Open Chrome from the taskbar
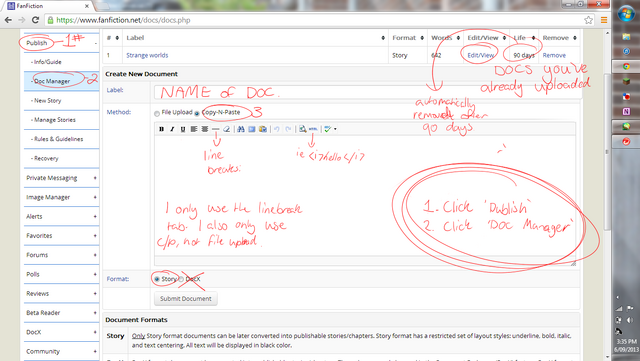This screenshot has width=640, height=361. pyautogui.click(x=626, y=66)
